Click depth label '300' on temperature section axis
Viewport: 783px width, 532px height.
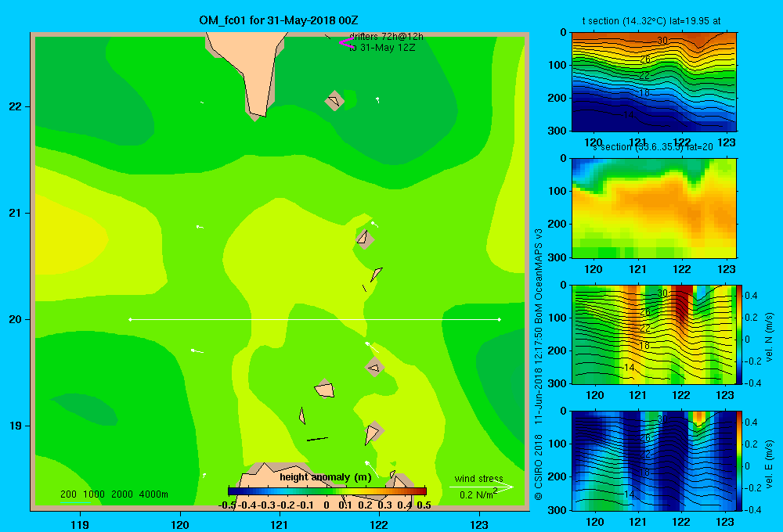[557, 131]
